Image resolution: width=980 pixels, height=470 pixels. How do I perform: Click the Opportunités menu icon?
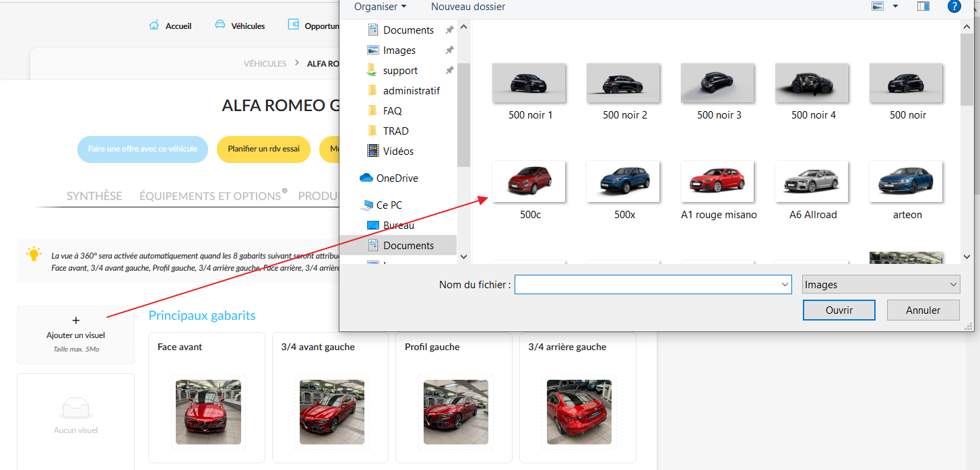(x=293, y=25)
